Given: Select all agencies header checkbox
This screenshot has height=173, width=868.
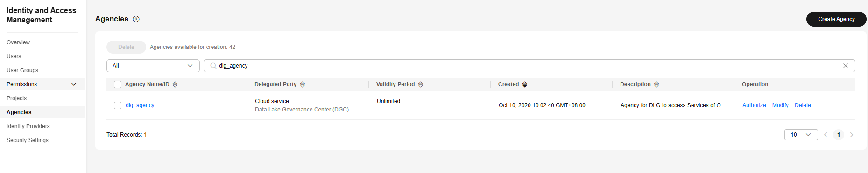Looking at the screenshot, I should 118,84.
